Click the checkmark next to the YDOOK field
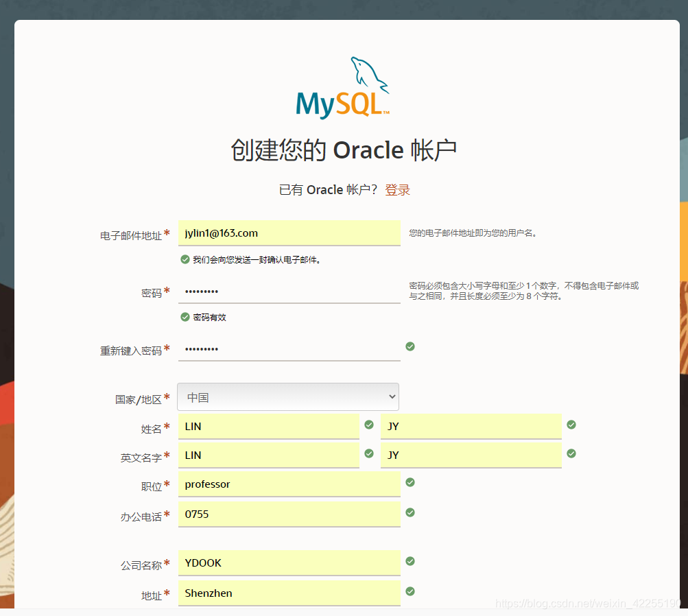This screenshot has width=688, height=616. tap(410, 561)
